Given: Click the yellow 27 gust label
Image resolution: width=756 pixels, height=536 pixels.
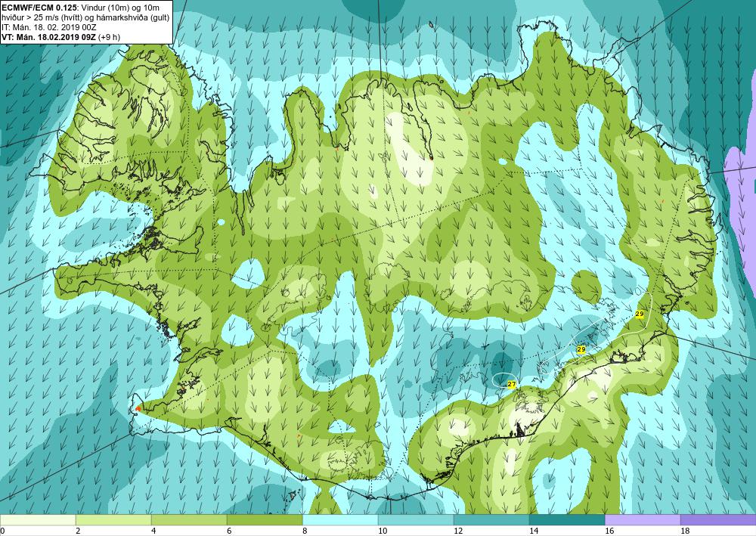Looking at the screenshot, I should click(512, 384).
